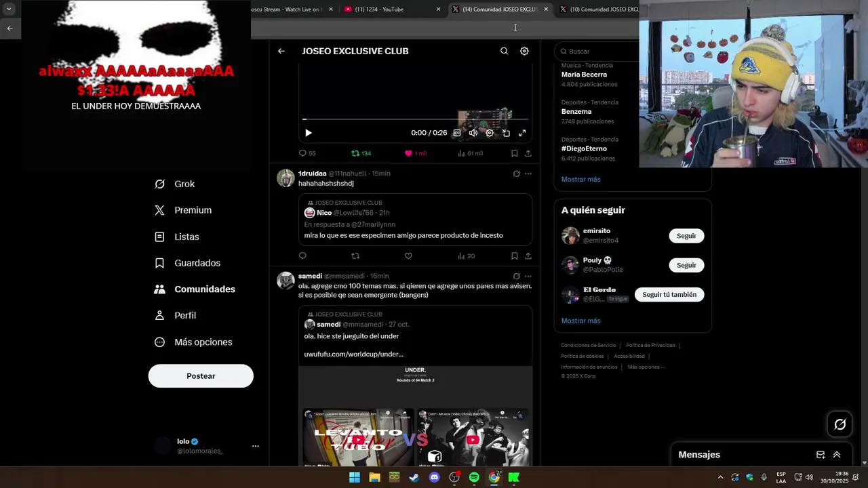Open the video in picture-in-picture
868x488 pixels.
pyautogui.click(x=506, y=133)
